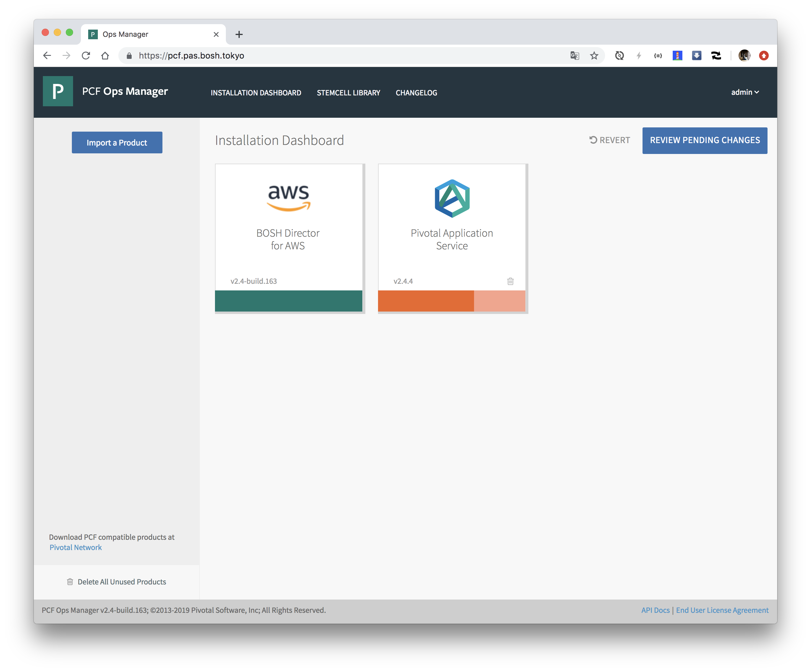Click the PCF Ops Manager P logo
The image size is (811, 672).
point(58,91)
